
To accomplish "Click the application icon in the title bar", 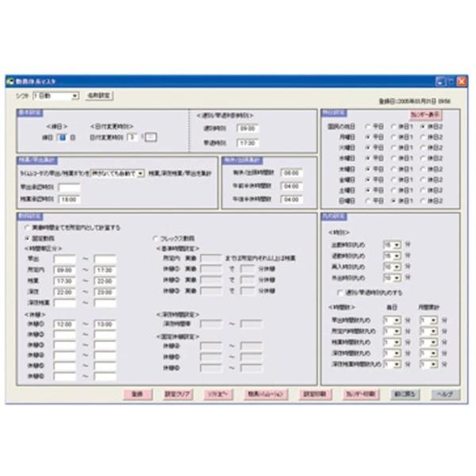I will [10, 81].
